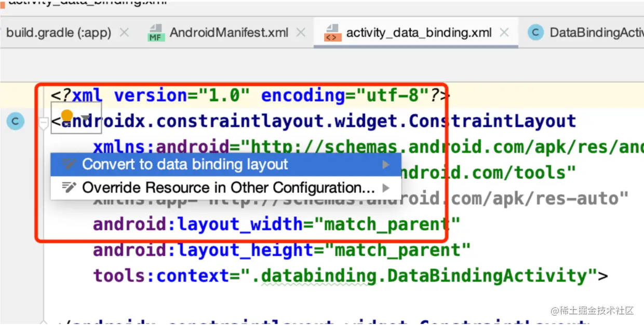Click the activity_data_binding.xml layout file icon
This screenshot has height=326, width=644.
click(x=332, y=33)
